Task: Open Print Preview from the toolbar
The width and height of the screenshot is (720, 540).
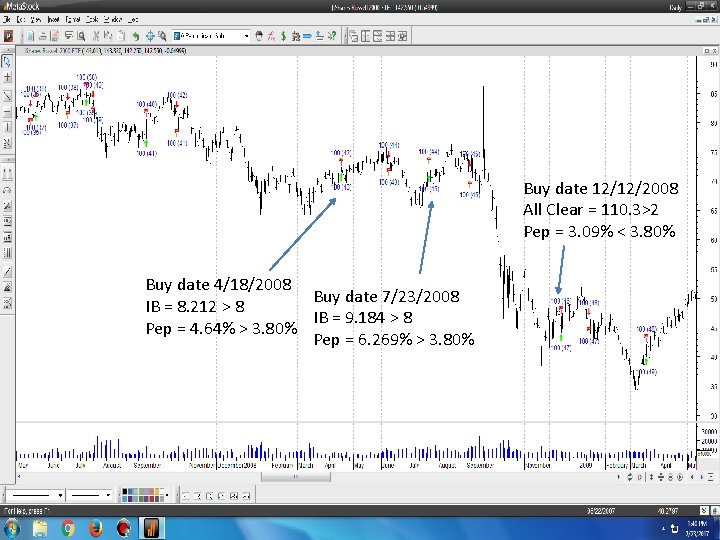Action: (81, 36)
